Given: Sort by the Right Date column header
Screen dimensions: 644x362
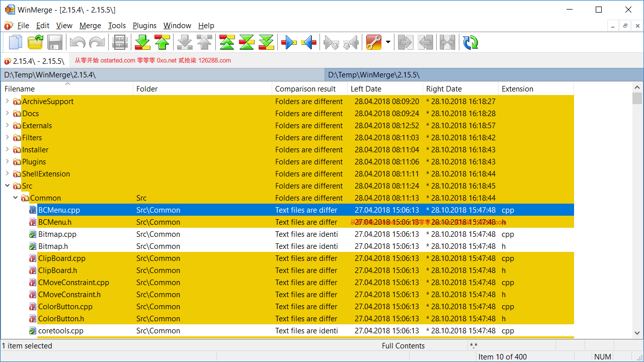Looking at the screenshot, I should 460,89.
